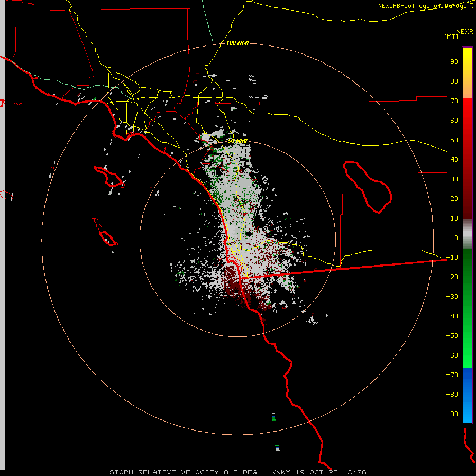Click the yellow-orange segment of the color bar
The height and width of the screenshot is (476, 476).
tap(467, 73)
